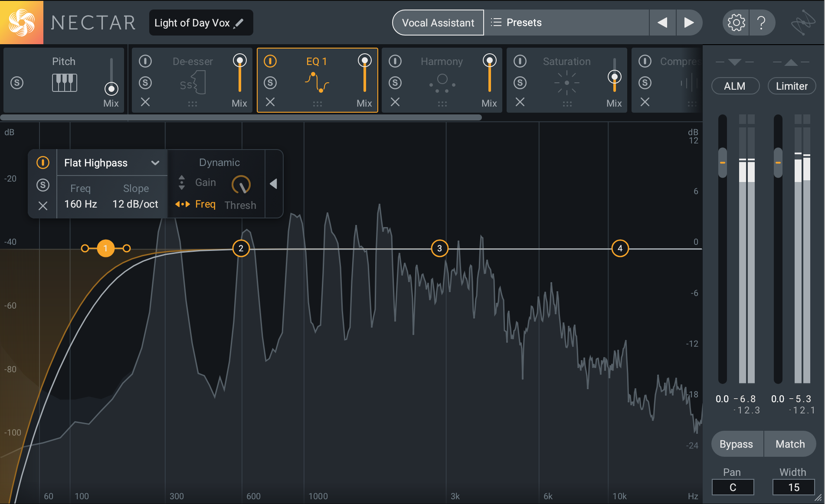Click the Light of Day Vox preset name
This screenshot has height=504, width=825.
192,23
